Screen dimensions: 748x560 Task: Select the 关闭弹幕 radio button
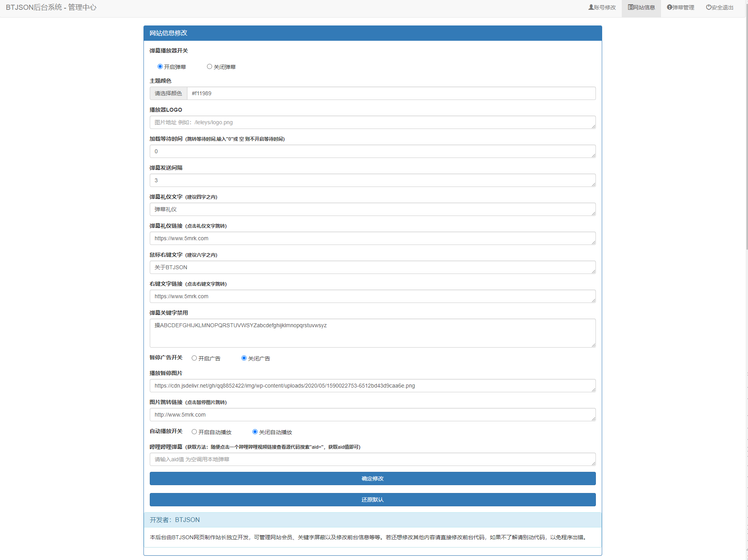[209, 67]
